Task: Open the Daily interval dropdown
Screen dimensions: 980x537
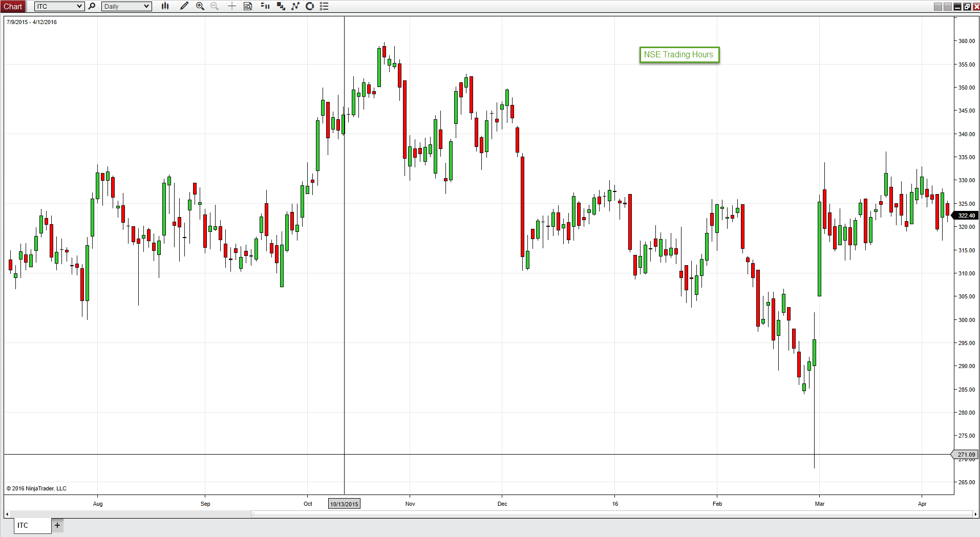Action: point(126,6)
